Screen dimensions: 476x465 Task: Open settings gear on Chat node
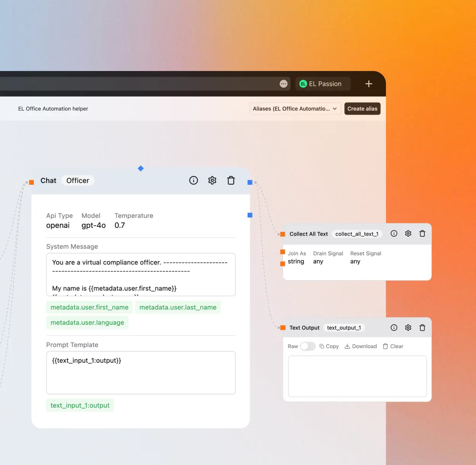212,180
